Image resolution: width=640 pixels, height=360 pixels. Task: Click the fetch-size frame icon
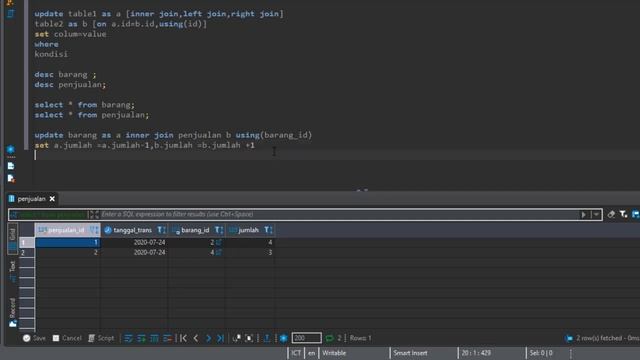pos(249,338)
